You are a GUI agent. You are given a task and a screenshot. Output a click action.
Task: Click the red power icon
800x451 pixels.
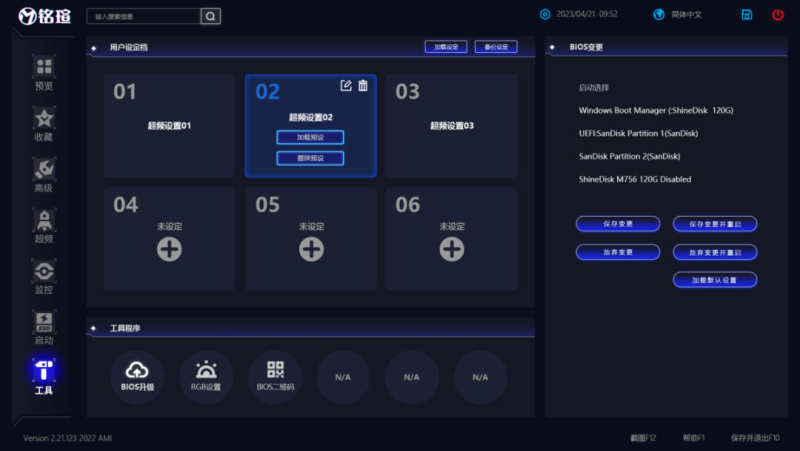(x=778, y=15)
